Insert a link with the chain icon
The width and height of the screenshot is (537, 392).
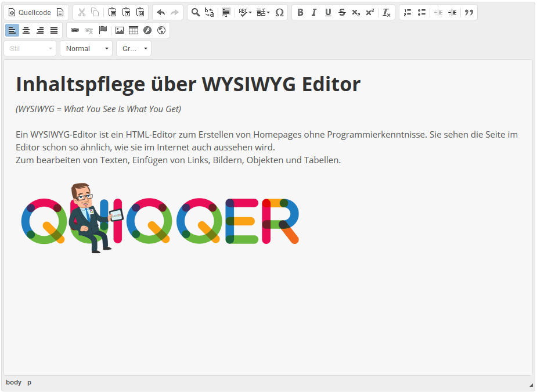75,31
